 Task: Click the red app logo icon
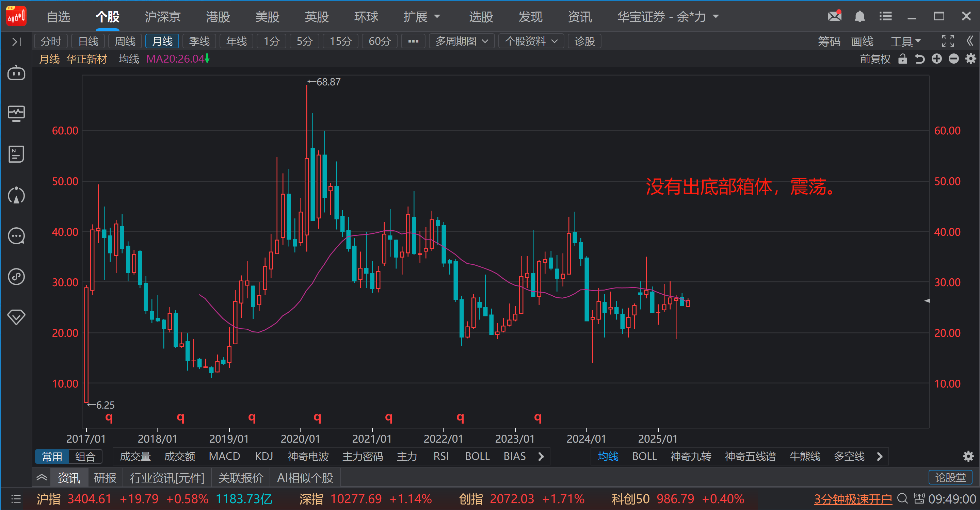(16, 16)
